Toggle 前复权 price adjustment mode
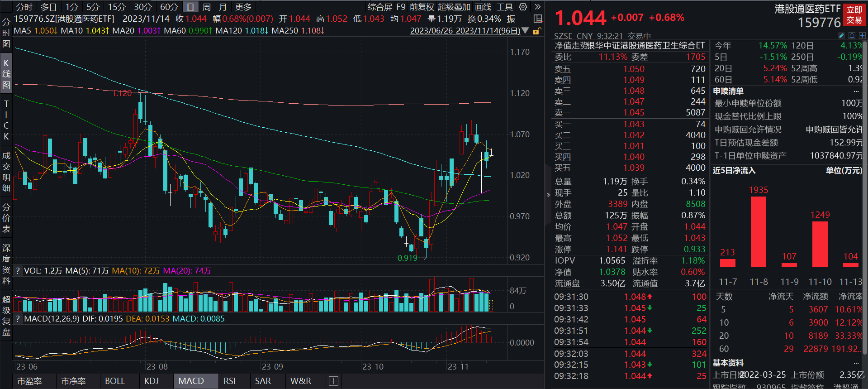The image size is (868, 389). point(422,7)
